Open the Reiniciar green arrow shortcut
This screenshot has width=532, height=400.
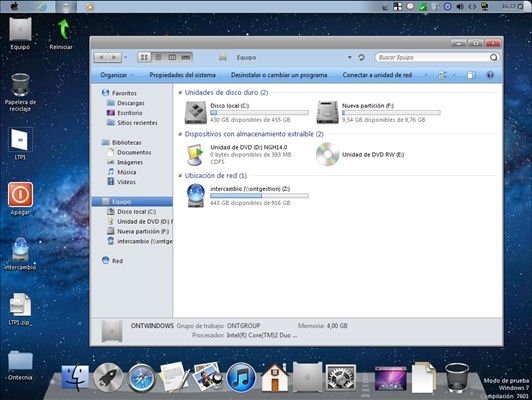pyautogui.click(x=61, y=34)
